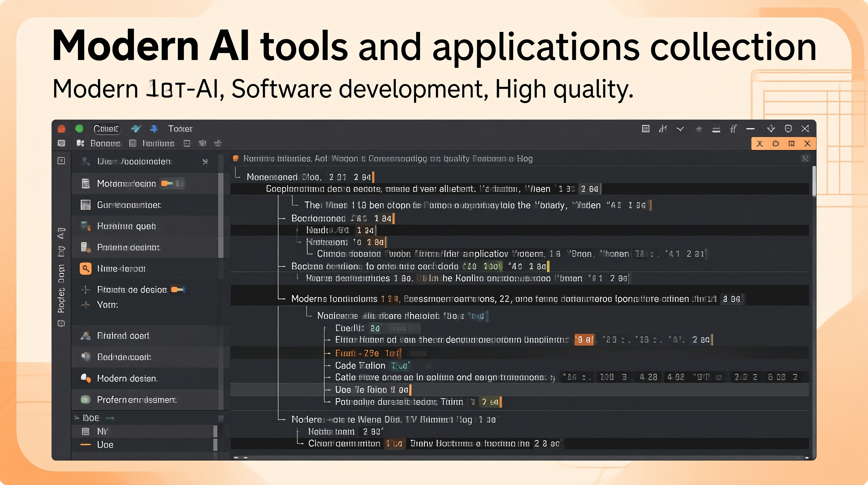Click the teal bird icon in title bar
The width and height of the screenshot is (868, 485).
click(136, 129)
